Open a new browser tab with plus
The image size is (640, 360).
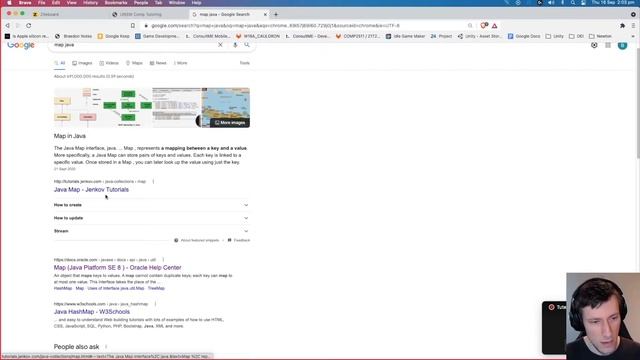pyautogui.click(x=276, y=14)
